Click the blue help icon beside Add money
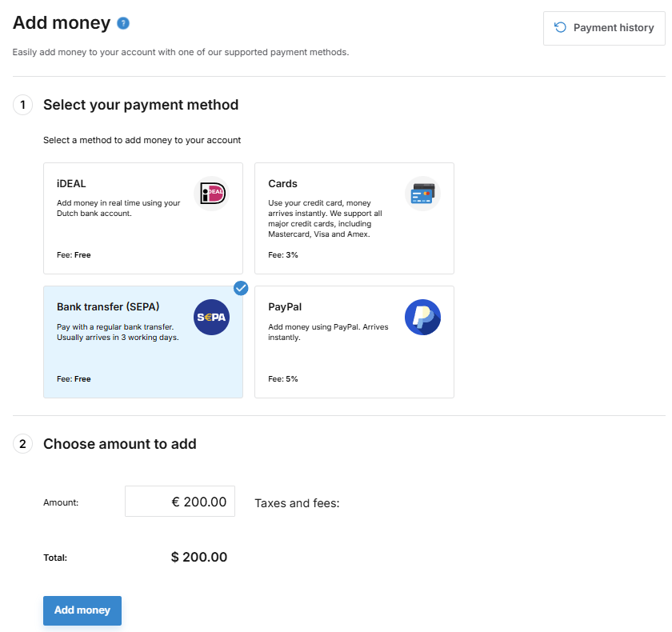The width and height of the screenshot is (672, 632). [x=123, y=23]
